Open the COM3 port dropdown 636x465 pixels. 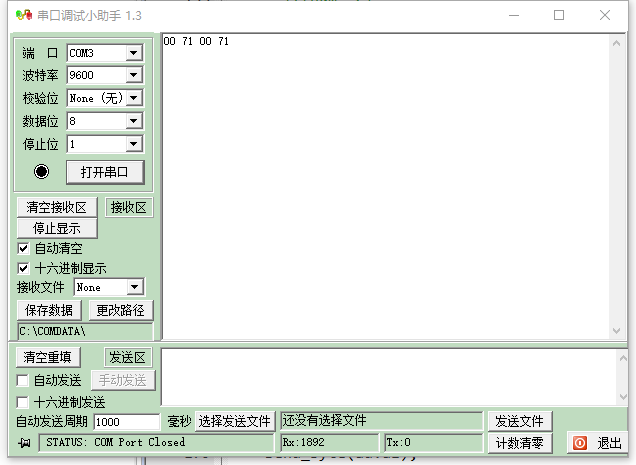(134, 53)
